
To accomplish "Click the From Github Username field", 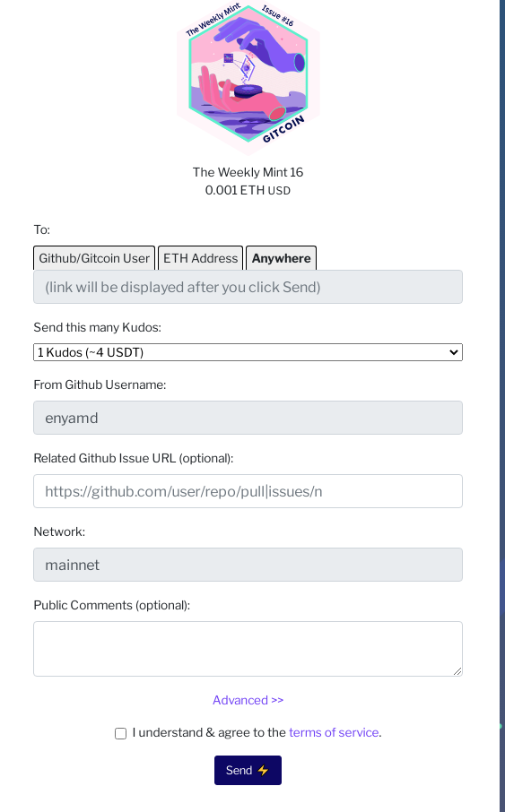I will tap(248, 418).
